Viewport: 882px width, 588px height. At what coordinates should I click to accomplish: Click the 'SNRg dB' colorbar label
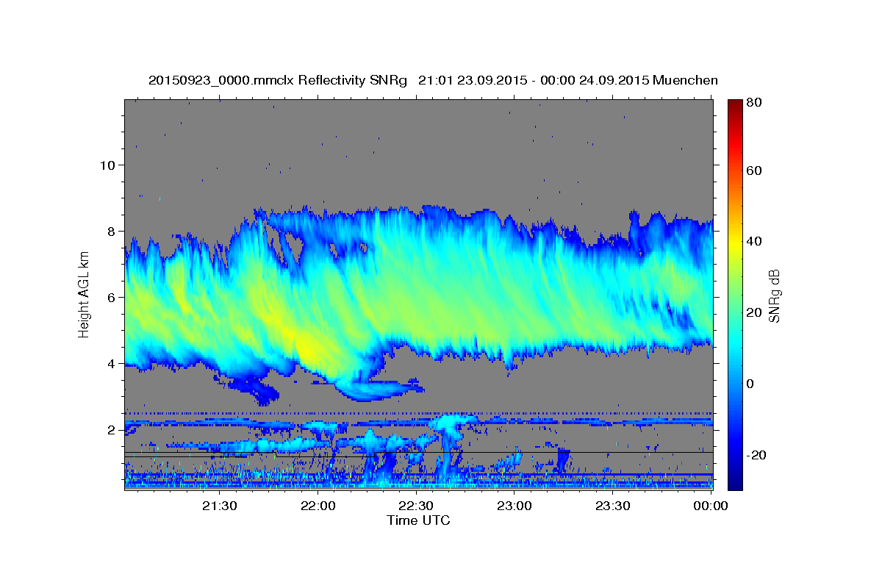774,295
